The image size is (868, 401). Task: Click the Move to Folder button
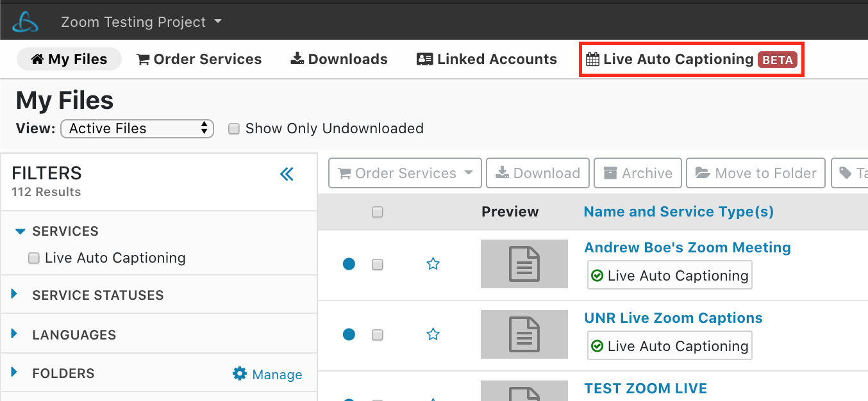pyautogui.click(x=756, y=173)
